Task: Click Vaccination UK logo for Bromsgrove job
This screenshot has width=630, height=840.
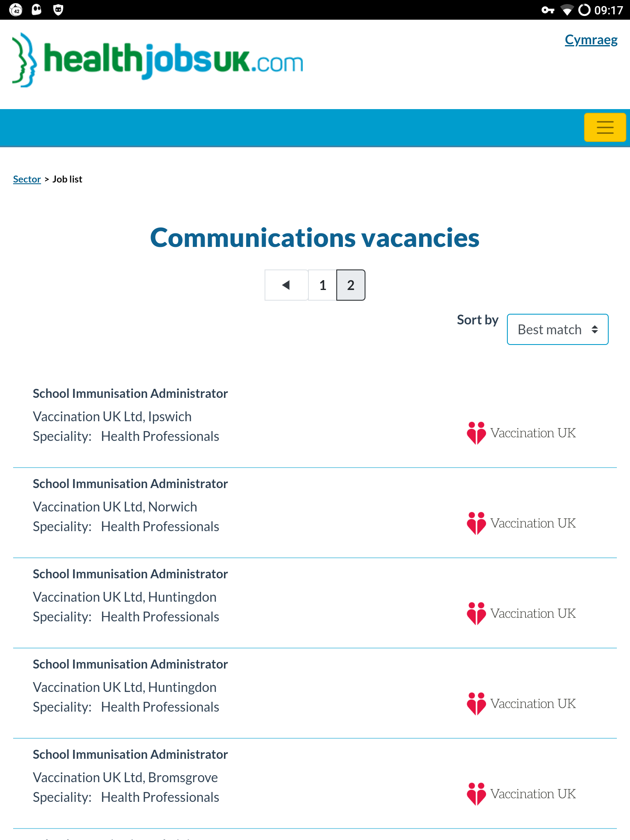Action: 521,794
